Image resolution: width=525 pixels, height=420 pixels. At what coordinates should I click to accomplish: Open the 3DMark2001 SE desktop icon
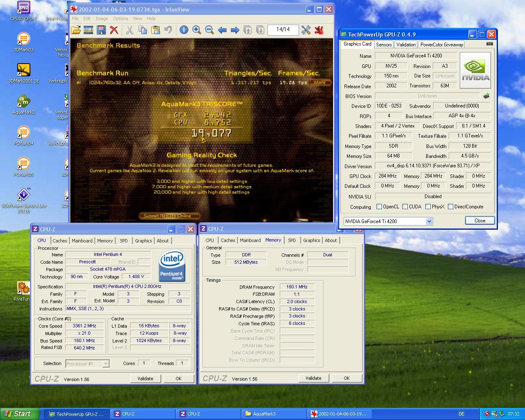tap(23, 73)
